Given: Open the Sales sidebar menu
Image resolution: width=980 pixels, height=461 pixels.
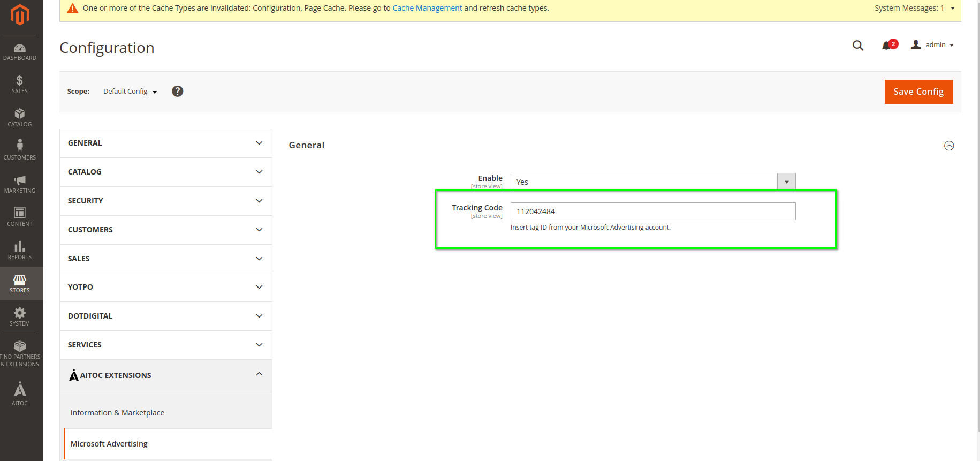Looking at the screenshot, I should (x=20, y=85).
